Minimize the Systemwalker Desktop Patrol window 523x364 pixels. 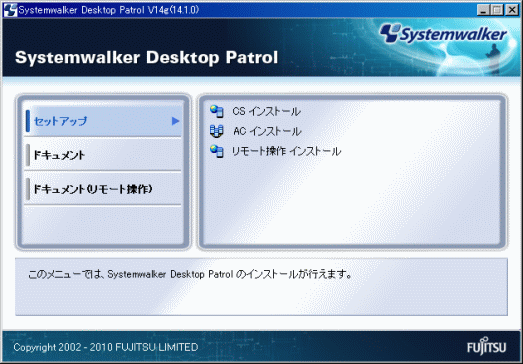[483, 10]
